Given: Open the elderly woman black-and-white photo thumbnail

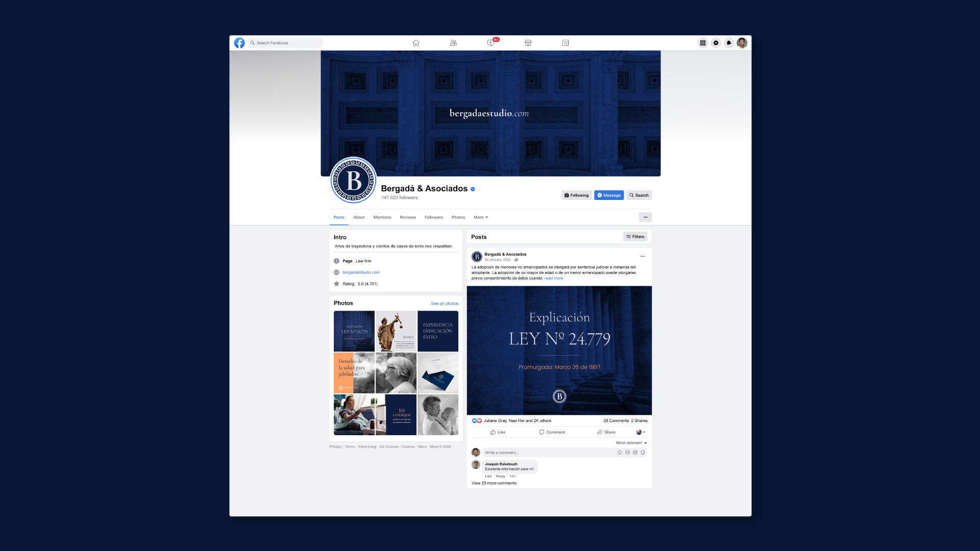Looking at the screenshot, I should coord(396,373).
